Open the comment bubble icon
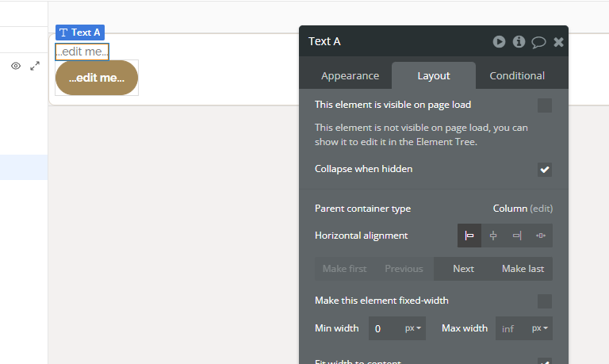 pos(538,42)
